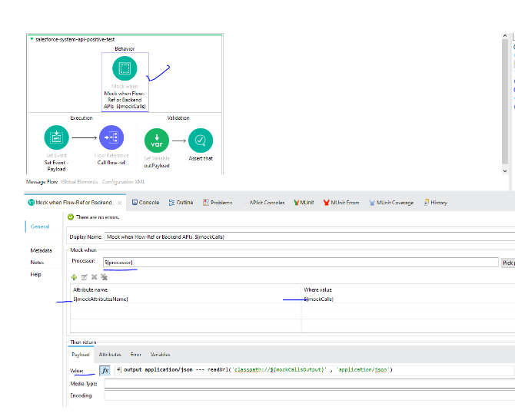Screen dimensions: 515x420
Task: Click the Processor input field
Action: point(301,262)
